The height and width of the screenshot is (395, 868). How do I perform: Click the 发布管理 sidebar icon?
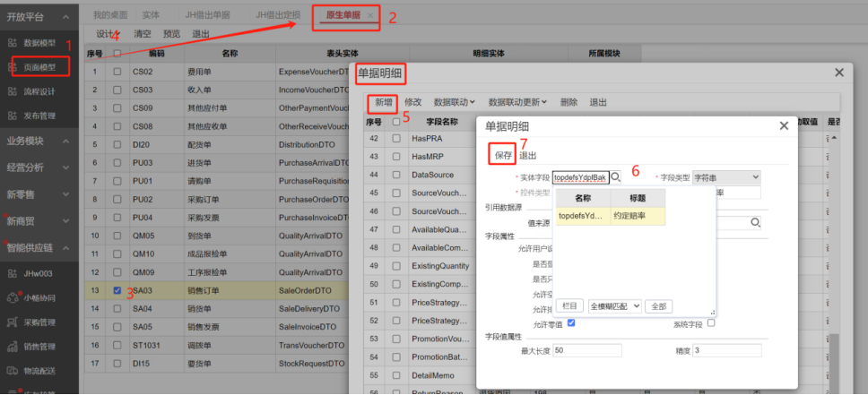(13, 116)
